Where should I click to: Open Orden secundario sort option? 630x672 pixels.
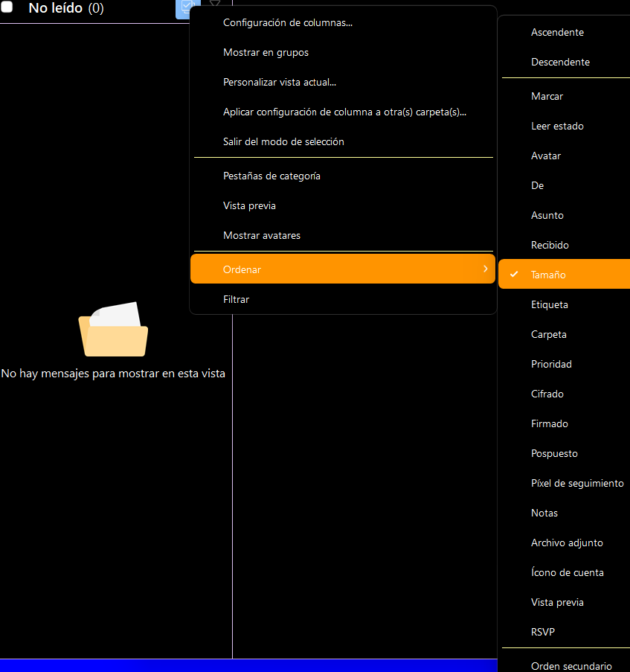(x=571, y=666)
